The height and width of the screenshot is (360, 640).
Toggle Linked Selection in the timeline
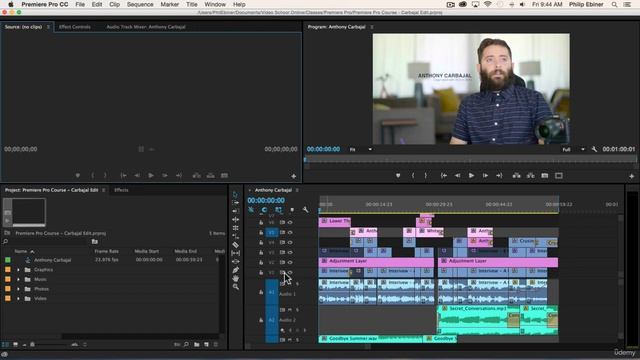click(278, 210)
